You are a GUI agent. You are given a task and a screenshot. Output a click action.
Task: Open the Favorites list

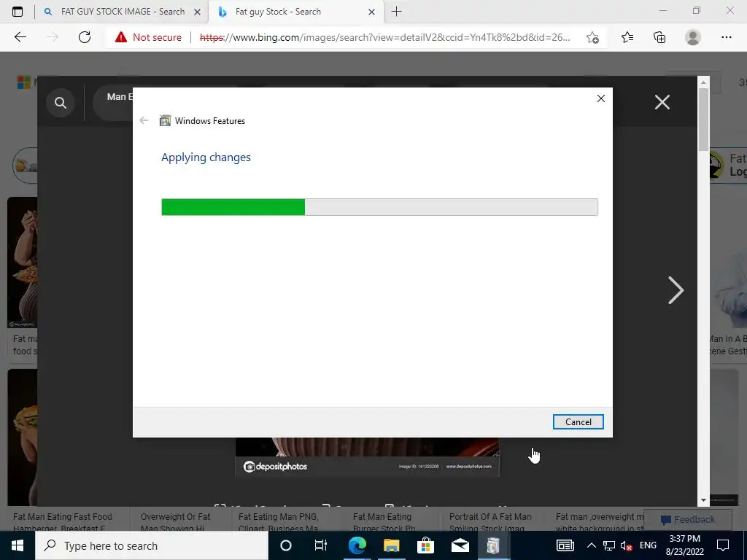[x=627, y=37]
